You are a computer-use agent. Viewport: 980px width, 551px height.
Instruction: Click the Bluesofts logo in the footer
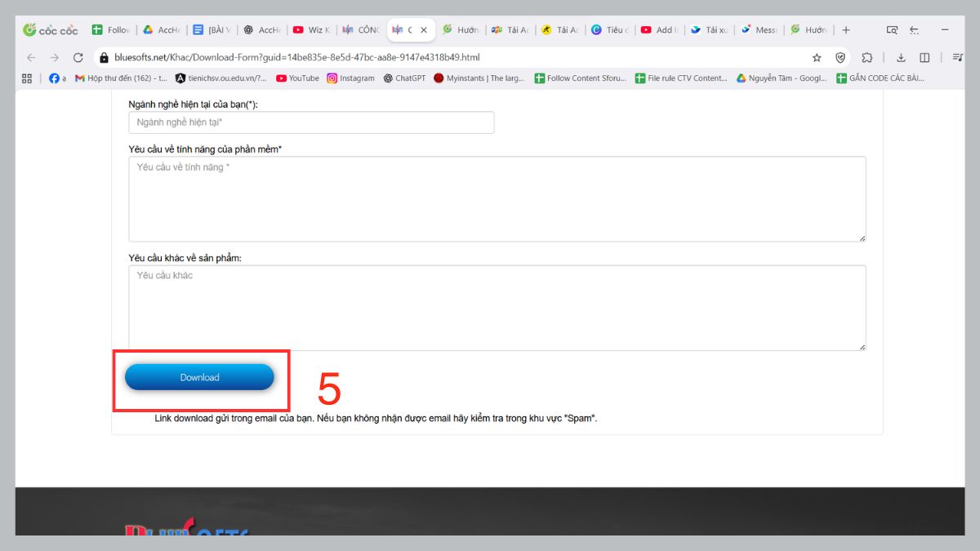[186, 528]
